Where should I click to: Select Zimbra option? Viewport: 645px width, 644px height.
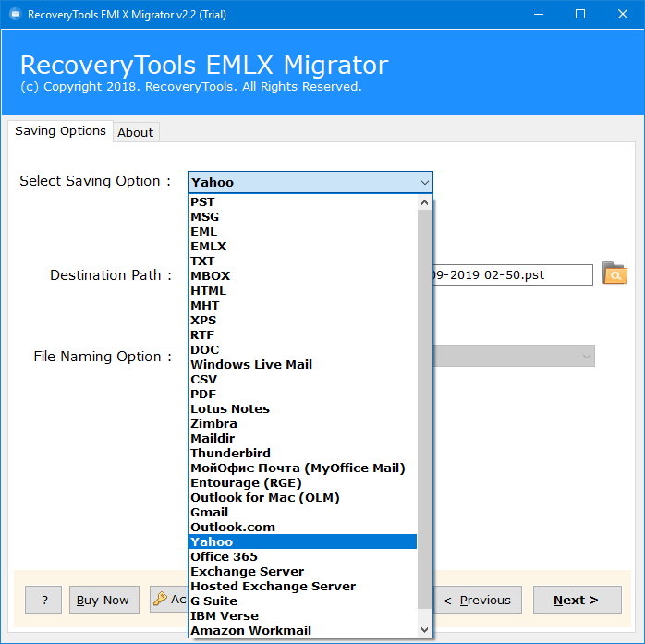pos(302,424)
